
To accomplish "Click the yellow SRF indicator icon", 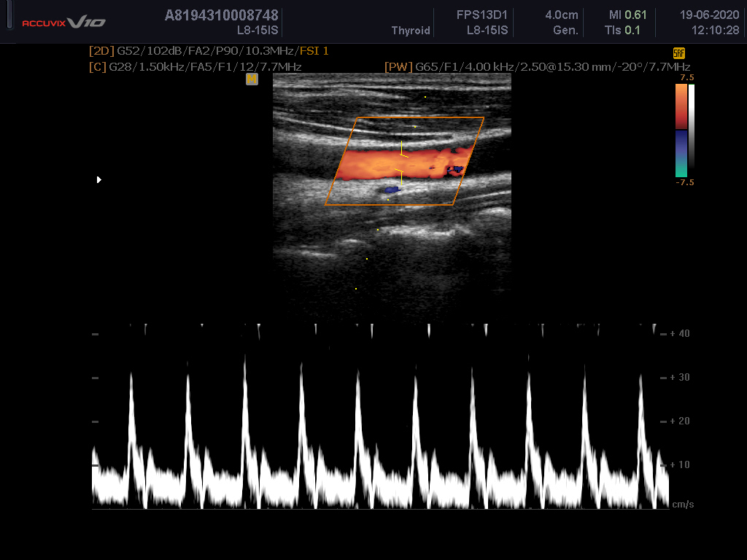I will 678,53.
